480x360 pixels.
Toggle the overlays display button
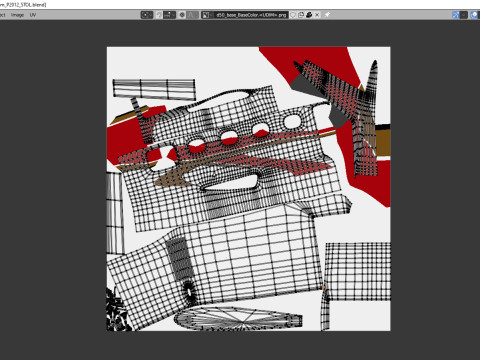pos(474,15)
